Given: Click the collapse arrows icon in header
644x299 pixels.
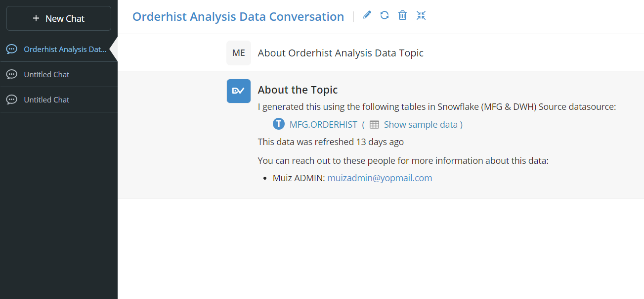Looking at the screenshot, I should [421, 15].
